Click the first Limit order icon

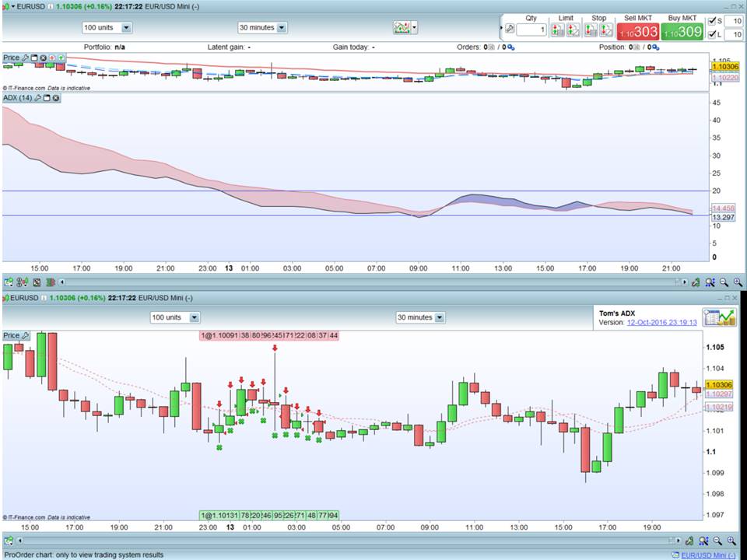coord(557,30)
